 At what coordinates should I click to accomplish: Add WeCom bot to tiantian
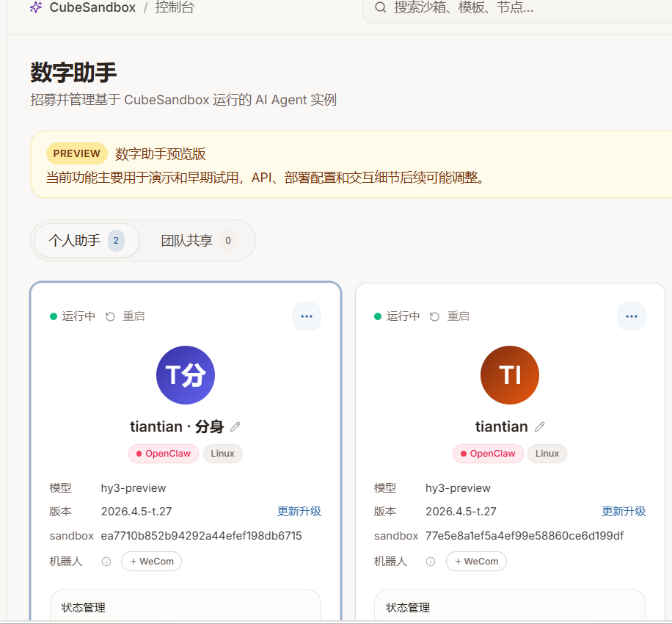[476, 562]
